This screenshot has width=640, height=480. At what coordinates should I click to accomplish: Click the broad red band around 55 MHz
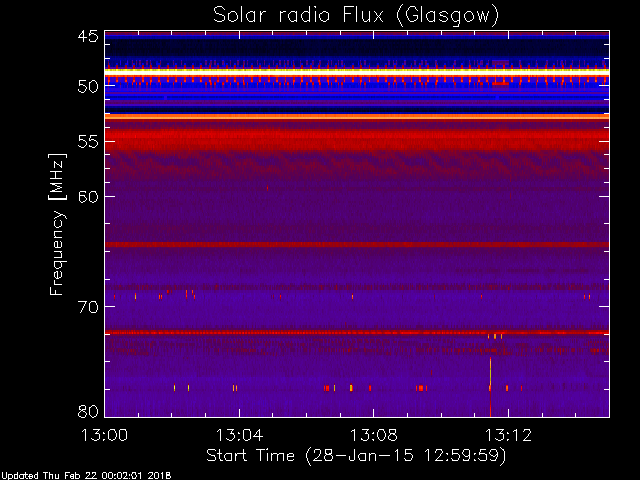tap(357, 140)
